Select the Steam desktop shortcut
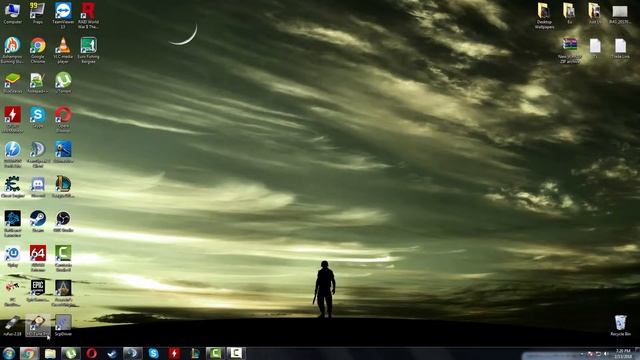This screenshot has width=640, height=360. pos(38,221)
